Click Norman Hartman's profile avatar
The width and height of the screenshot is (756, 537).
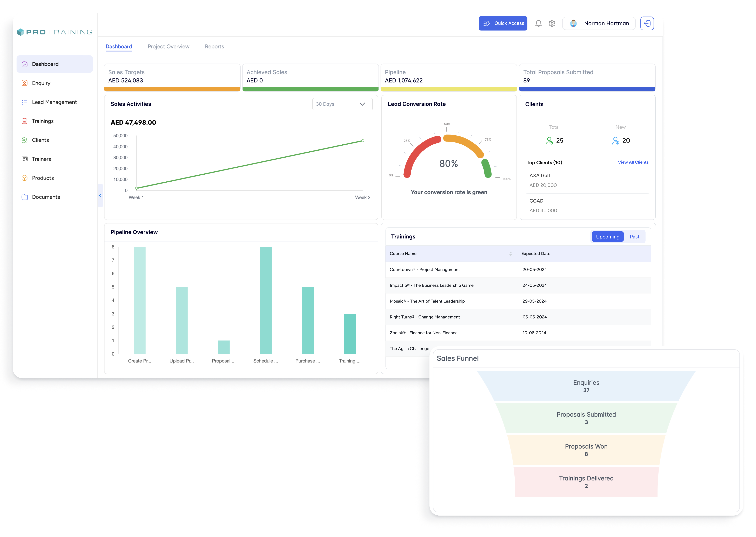573,24
